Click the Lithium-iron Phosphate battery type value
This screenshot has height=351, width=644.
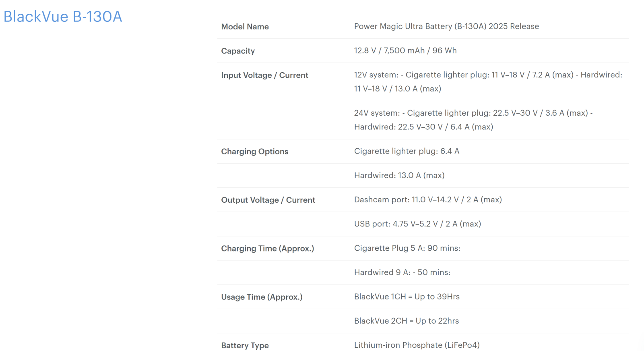[417, 345]
